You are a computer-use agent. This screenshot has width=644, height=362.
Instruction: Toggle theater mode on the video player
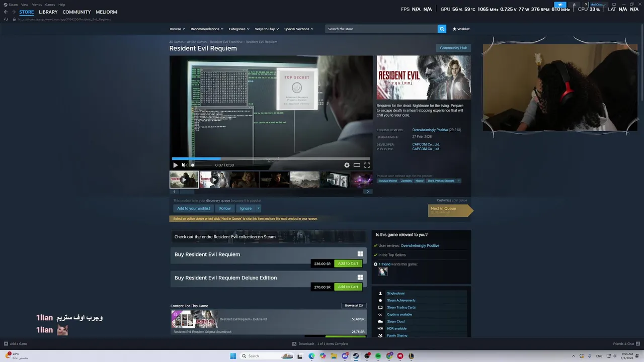click(x=357, y=165)
